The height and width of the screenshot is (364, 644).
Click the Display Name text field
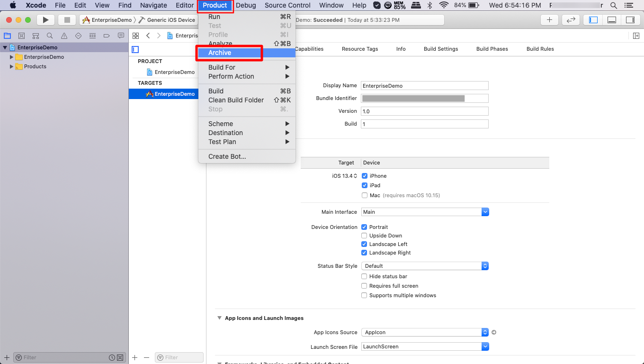pyautogui.click(x=424, y=86)
